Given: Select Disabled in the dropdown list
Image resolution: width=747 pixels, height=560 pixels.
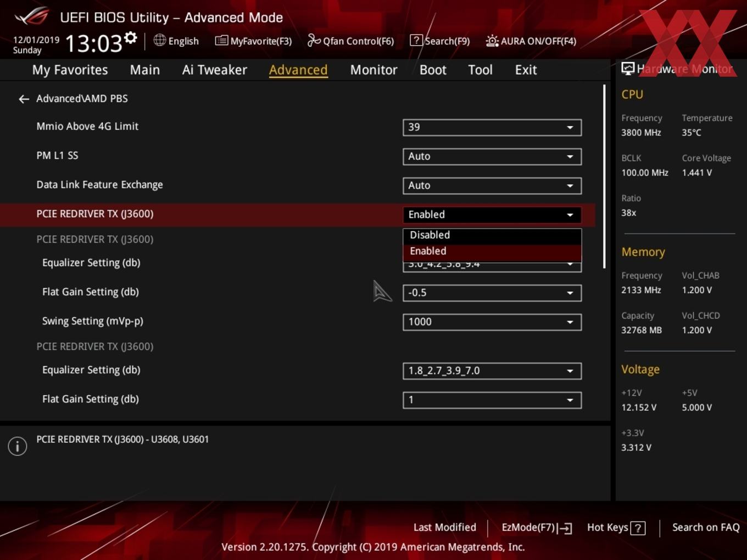Looking at the screenshot, I should click(x=492, y=235).
